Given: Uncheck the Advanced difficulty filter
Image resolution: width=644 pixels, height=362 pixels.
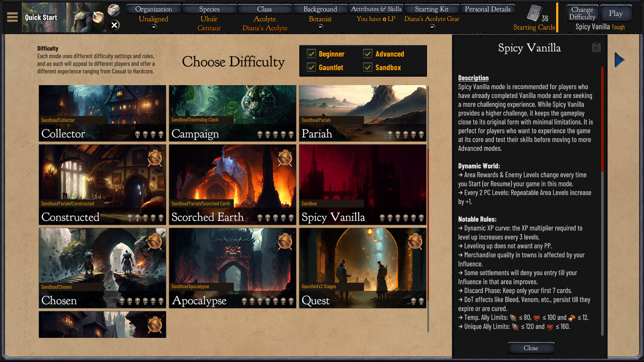Looking at the screenshot, I should pos(368,54).
